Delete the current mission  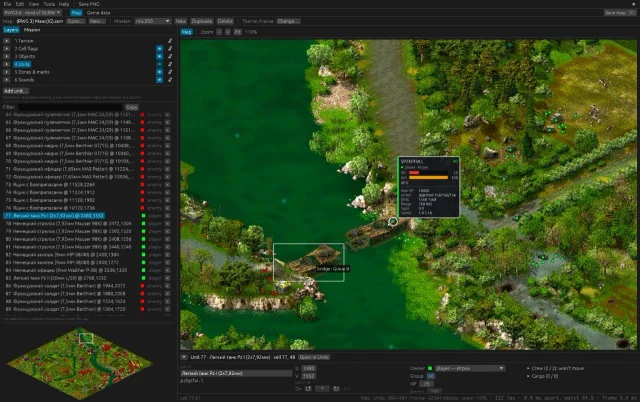click(x=225, y=21)
